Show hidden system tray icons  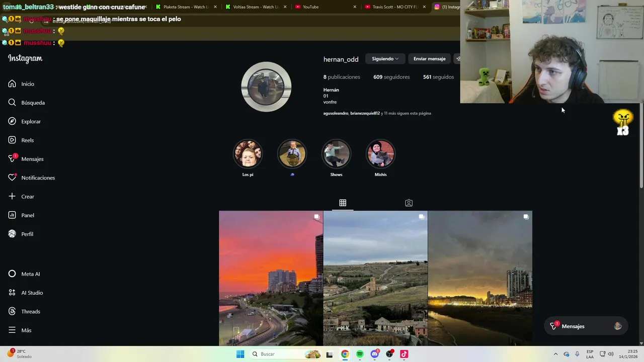click(x=555, y=354)
